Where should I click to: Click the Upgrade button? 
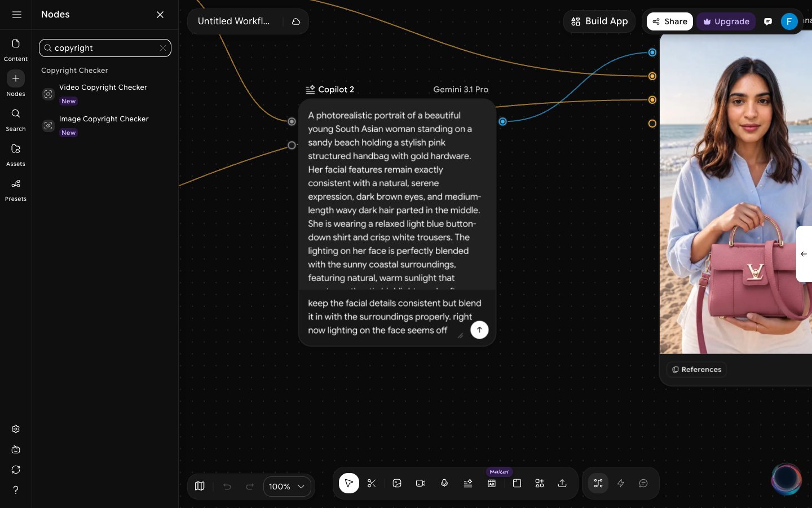[x=726, y=21]
